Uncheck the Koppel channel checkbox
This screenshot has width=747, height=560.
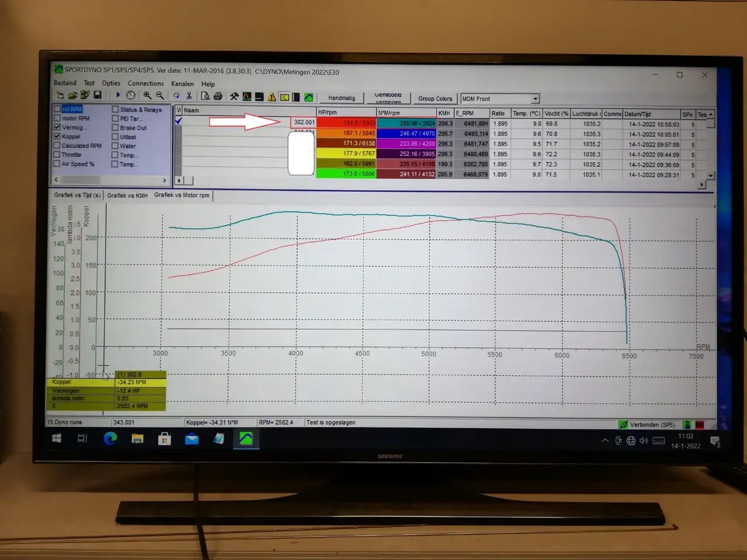click(x=57, y=136)
